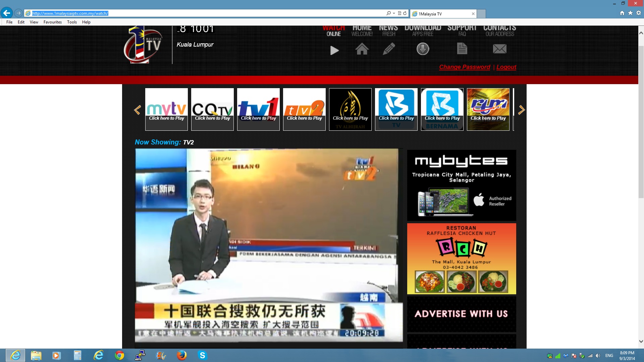Select the 1Malaysia TV browser tab

(443, 14)
